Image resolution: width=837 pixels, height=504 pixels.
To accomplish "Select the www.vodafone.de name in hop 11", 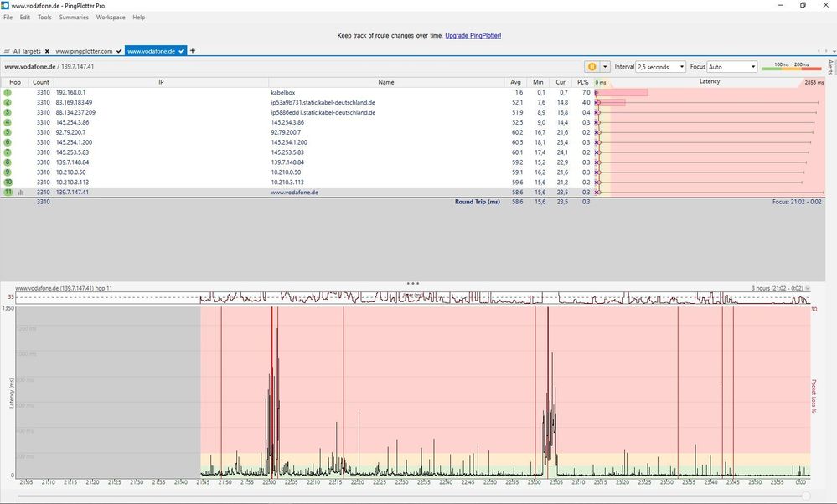I will point(295,192).
